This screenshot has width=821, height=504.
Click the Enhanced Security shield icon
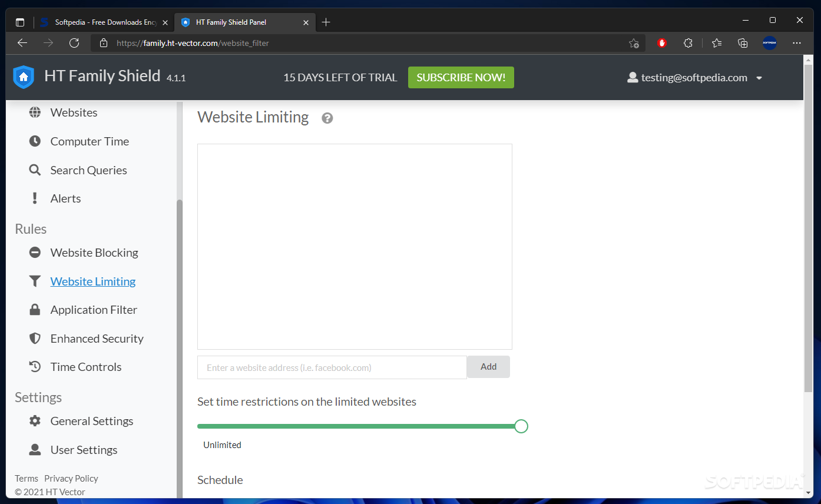[x=35, y=339]
